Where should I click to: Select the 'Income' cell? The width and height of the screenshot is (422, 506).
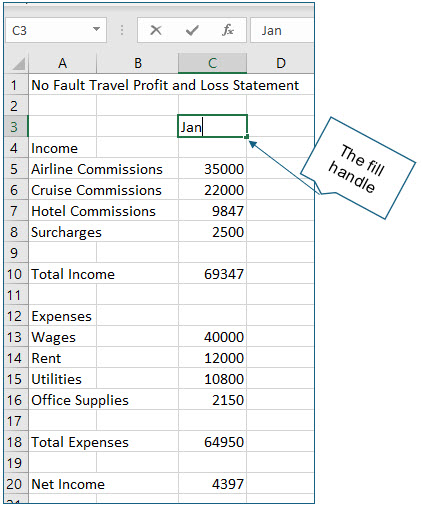63,148
